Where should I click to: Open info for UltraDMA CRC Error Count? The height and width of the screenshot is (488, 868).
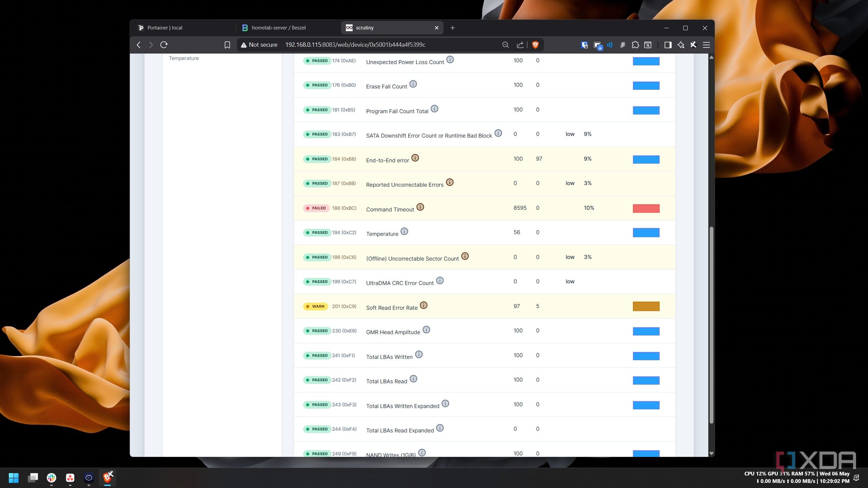440,281
